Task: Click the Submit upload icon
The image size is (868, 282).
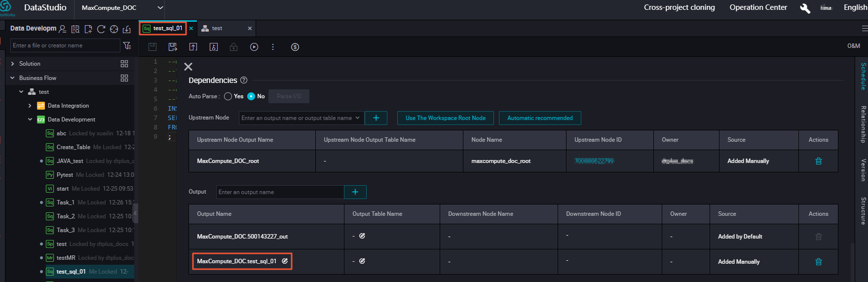Action: point(193,47)
